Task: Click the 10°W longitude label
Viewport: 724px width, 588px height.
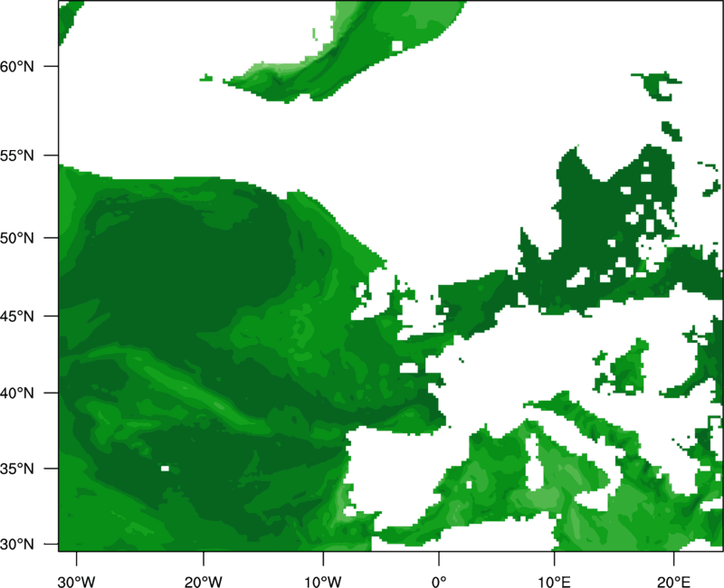Action: coord(323,582)
